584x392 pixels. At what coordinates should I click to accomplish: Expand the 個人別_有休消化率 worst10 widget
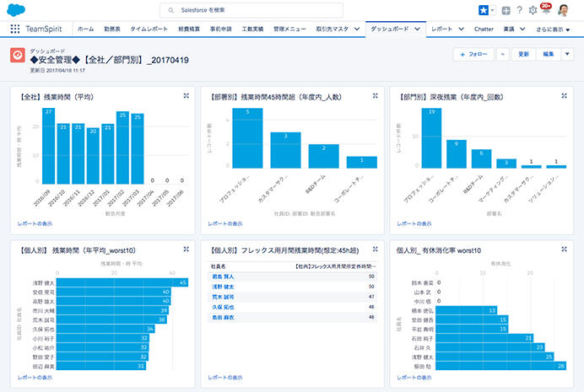pos(564,249)
